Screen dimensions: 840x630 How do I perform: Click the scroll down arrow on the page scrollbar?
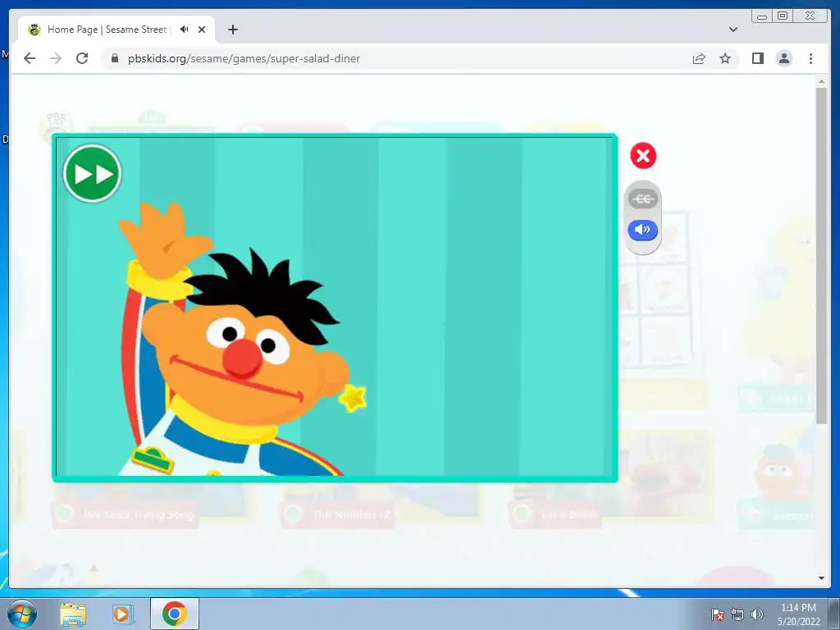point(821,578)
